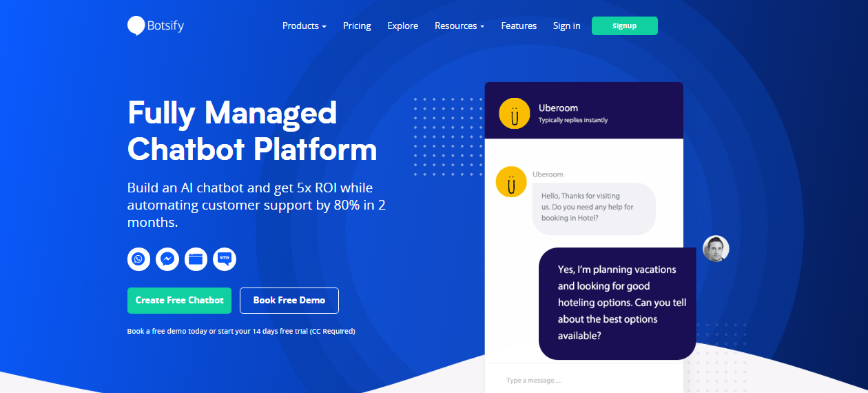
Task: Open the Resources dropdown menu
Action: click(x=459, y=26)
